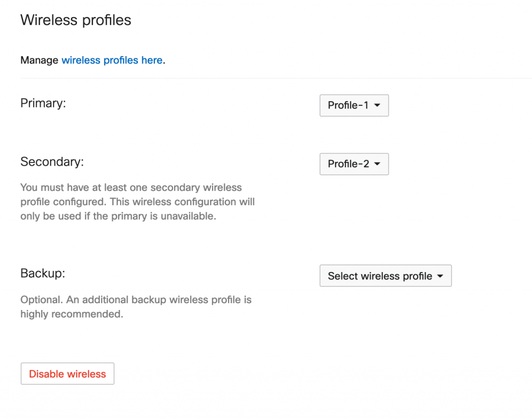Click 'only be used if the primary is unavailable' text
The image size is (532, 419).
click(118, 216)
